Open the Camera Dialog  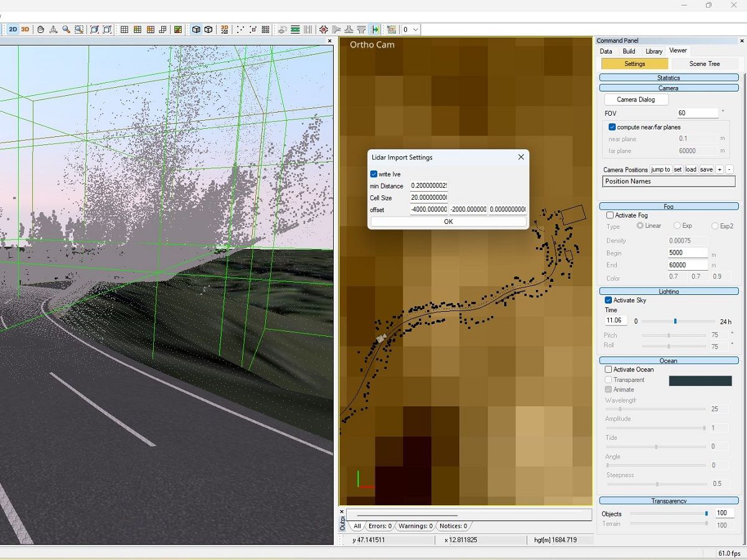pos(636,100)
